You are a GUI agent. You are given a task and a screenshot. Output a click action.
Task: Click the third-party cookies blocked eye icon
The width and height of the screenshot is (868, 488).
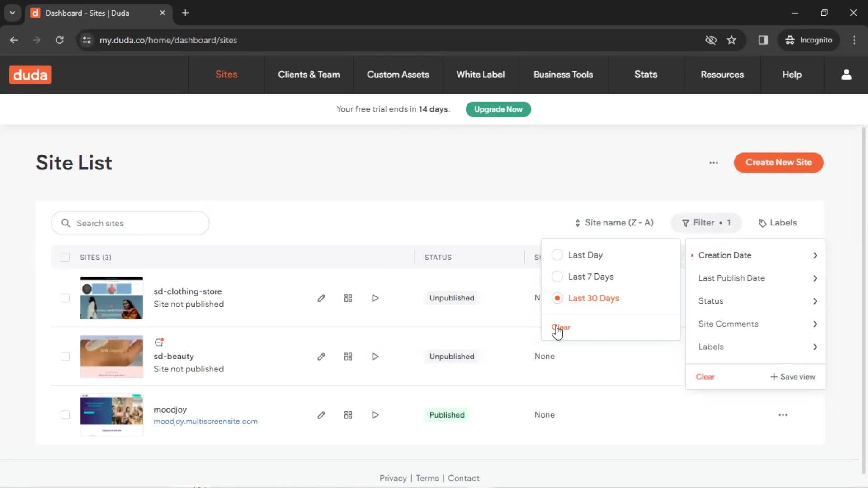tap(711, 40)
